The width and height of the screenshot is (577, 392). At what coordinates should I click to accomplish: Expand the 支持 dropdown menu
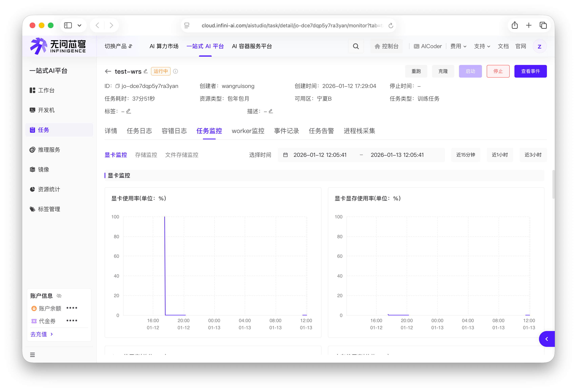pos(482,46)
